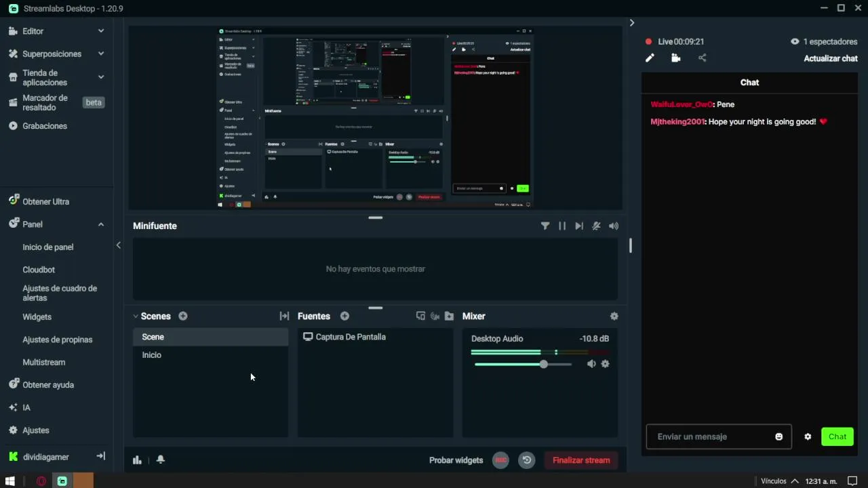The width and height of the screenshot is (868, 488).
Task: Open Cloudbot in the sidebar
Action: 39,270
